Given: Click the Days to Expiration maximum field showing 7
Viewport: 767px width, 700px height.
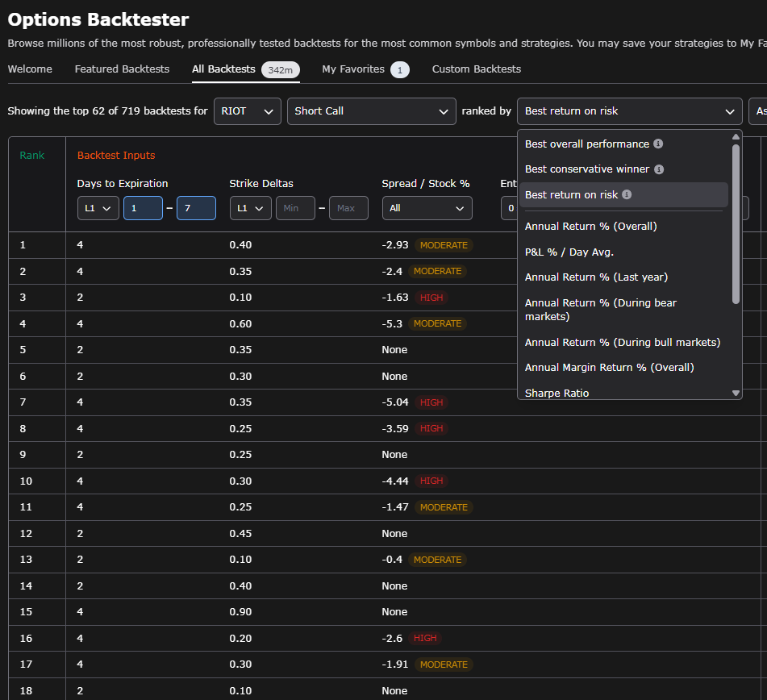Looking at the screenshot, I should coord(196,208).
